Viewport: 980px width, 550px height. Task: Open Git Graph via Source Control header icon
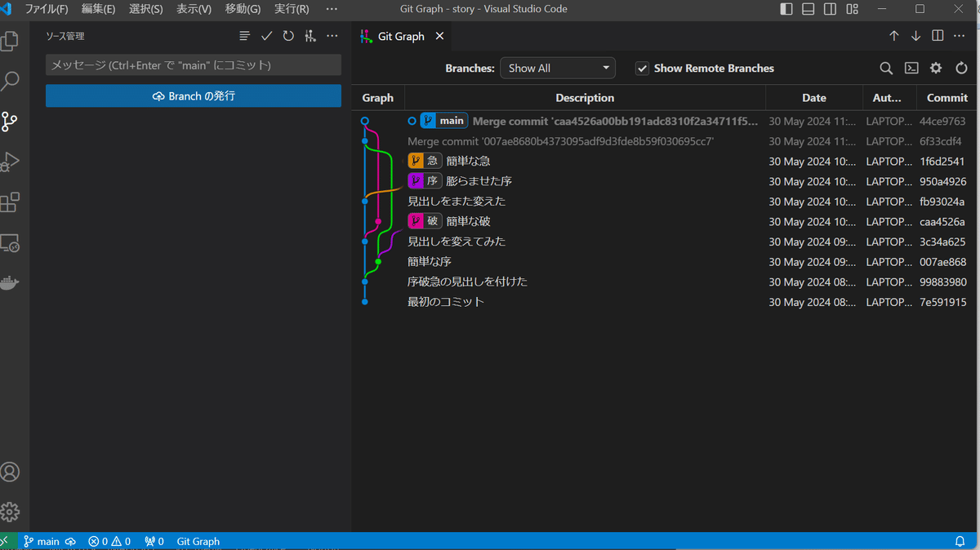[310, 36]
